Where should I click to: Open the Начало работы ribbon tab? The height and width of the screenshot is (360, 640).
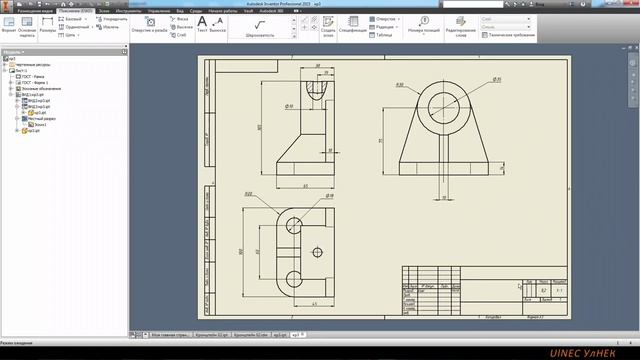tap(222, 11)
